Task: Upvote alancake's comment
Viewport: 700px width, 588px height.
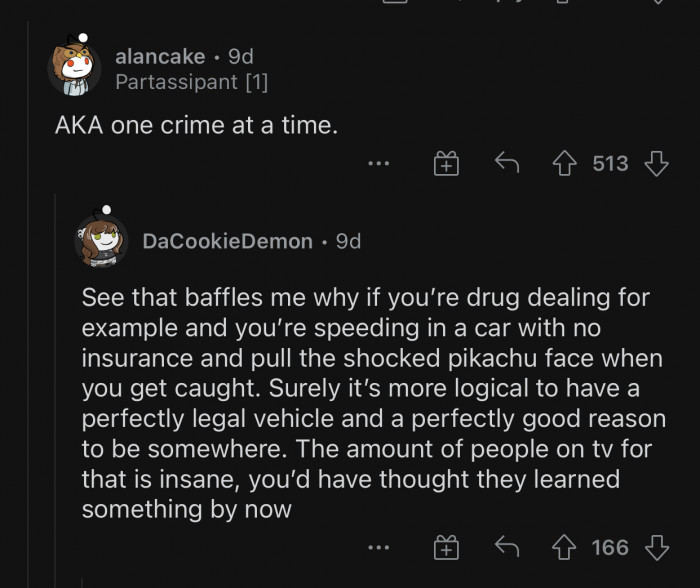Action: (567, 163)
